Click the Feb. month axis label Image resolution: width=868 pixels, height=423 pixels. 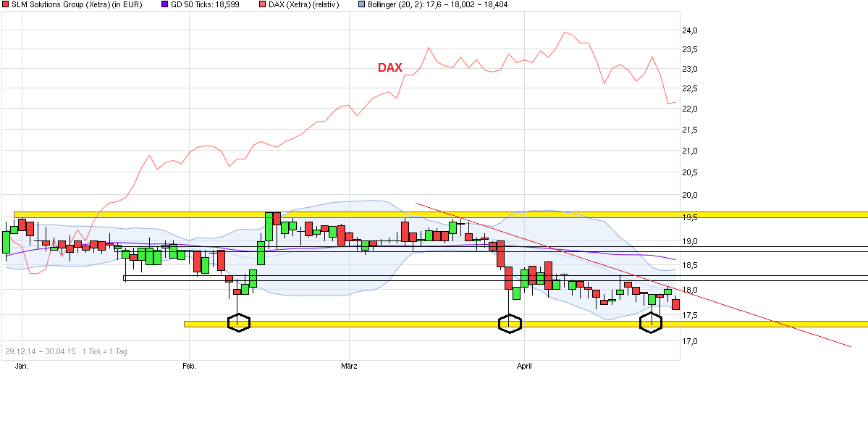189,366
